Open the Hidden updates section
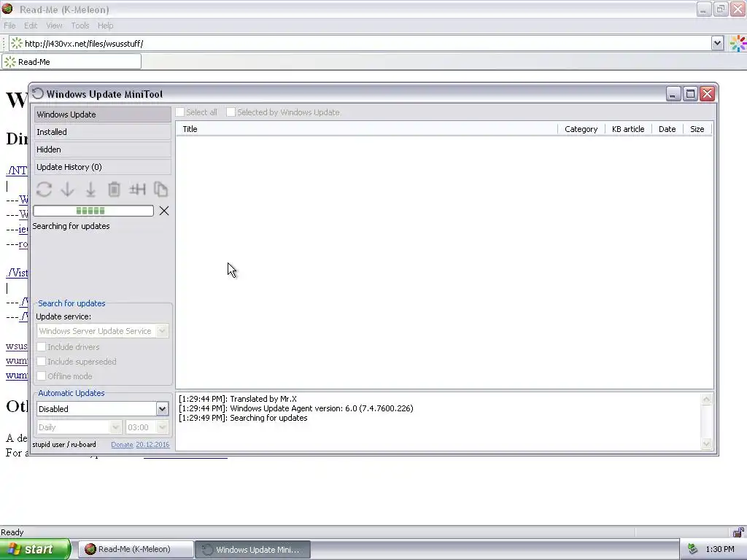Image resolution: width=747 pixels, height=560 pixels. (x=102, y=149)
